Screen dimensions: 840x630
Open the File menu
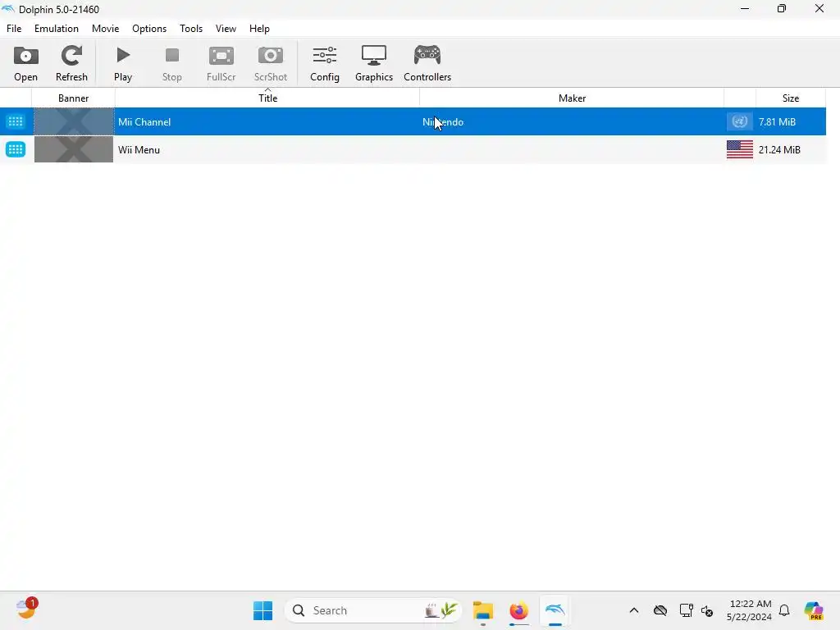click(14, 29)
